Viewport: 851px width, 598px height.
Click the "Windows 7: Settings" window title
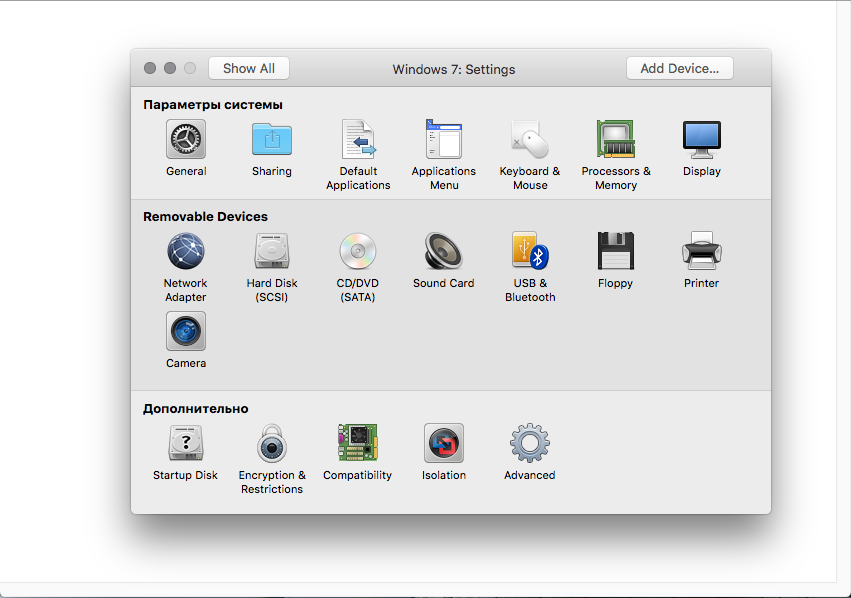coord(454,69)
